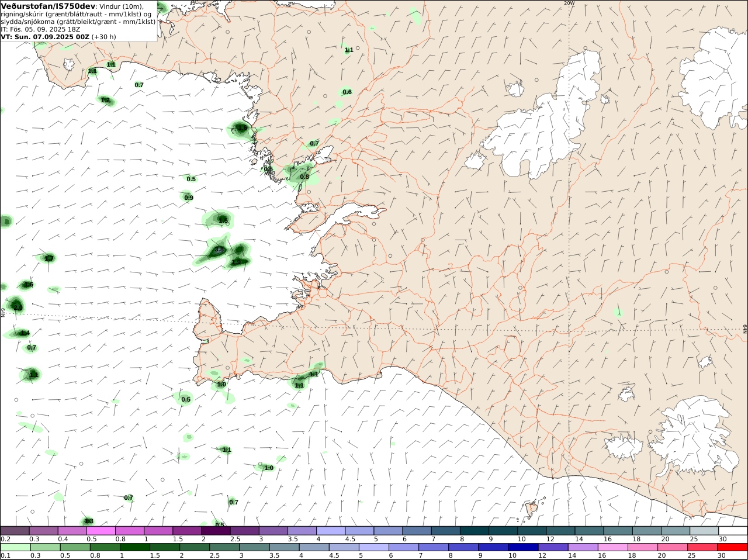Pick the bright pink upper swatch from 0.5 to 0.8
This screenshot has width=748, height=560.
click(x=101, y=531)
